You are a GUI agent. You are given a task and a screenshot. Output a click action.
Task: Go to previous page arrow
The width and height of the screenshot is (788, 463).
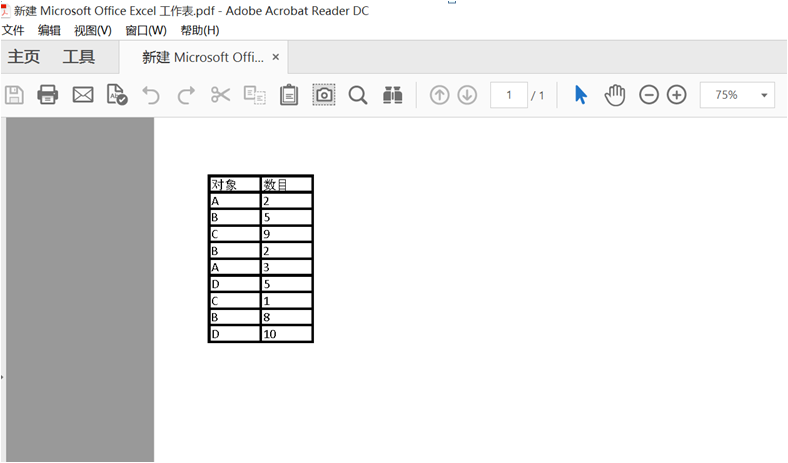click(x=440, y=95)
